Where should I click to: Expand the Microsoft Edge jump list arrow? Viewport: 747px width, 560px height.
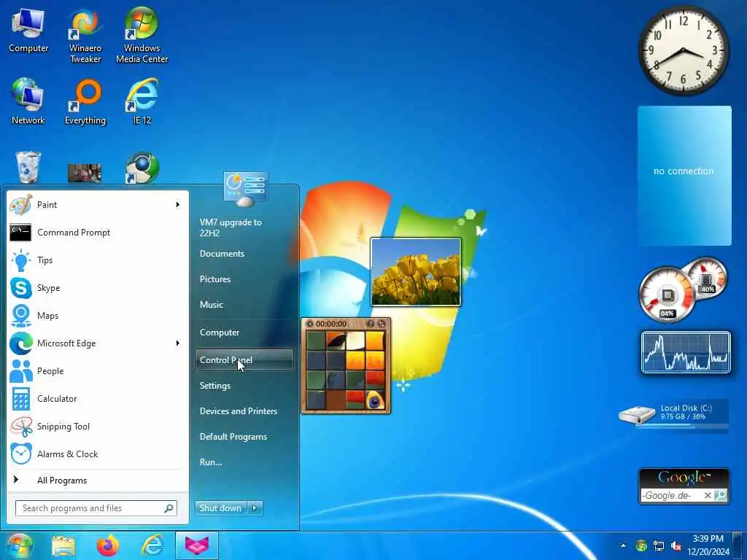coord(178,343)
